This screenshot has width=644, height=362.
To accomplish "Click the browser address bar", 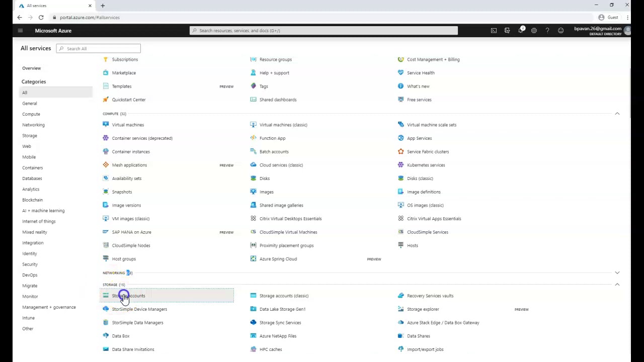I will tap(322, 18).
